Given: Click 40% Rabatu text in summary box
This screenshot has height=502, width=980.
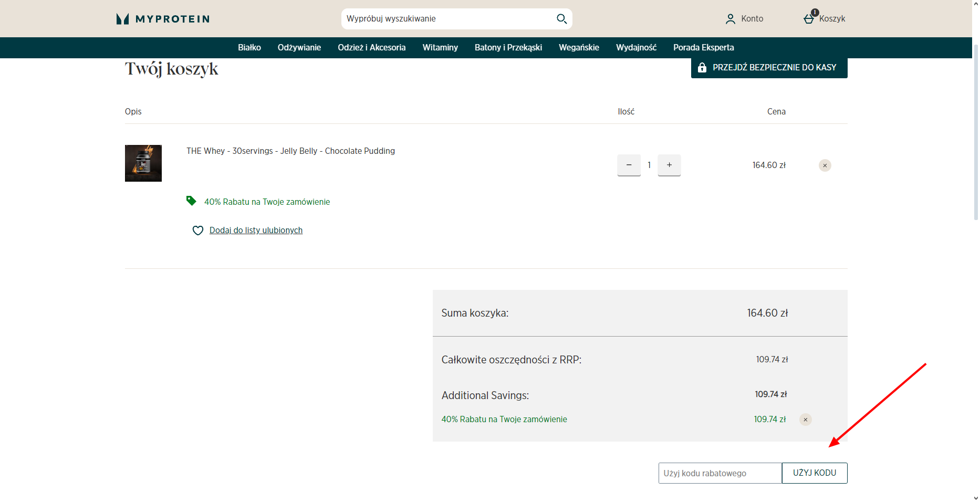Looking at the screenshot, I should pyautogui.click(x=504, y=420).
